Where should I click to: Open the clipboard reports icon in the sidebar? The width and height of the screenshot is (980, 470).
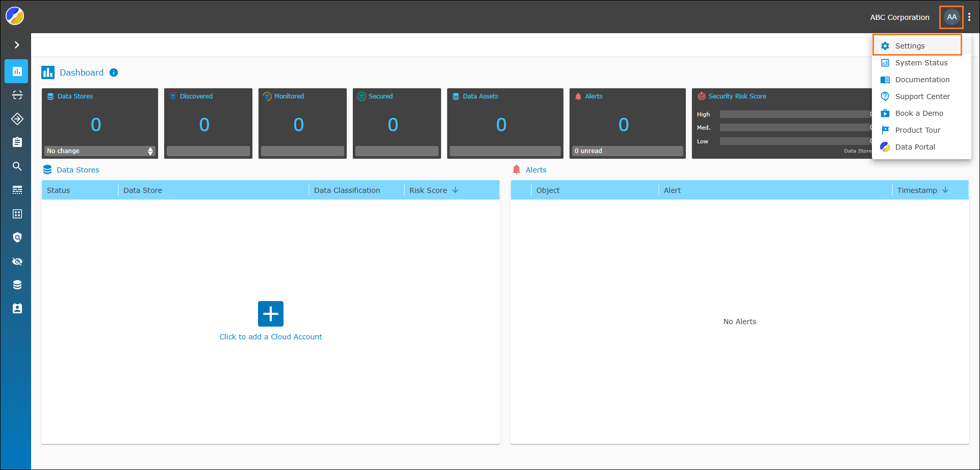click(17, 142)
